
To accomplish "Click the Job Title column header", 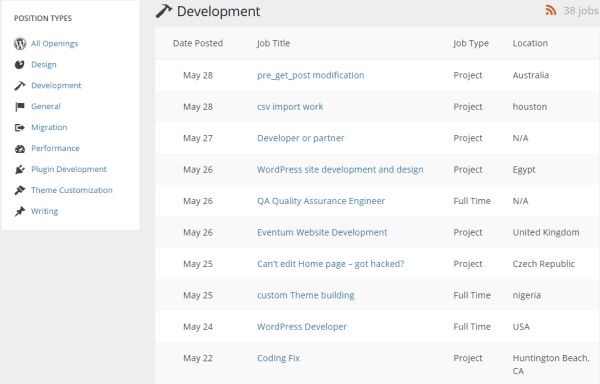I will pos(274,43).
